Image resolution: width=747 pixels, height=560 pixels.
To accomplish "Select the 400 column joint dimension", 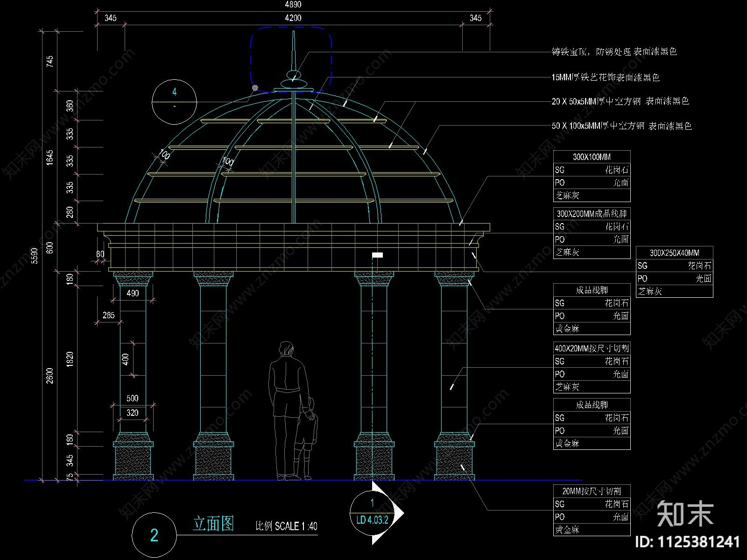I will 125,359.
